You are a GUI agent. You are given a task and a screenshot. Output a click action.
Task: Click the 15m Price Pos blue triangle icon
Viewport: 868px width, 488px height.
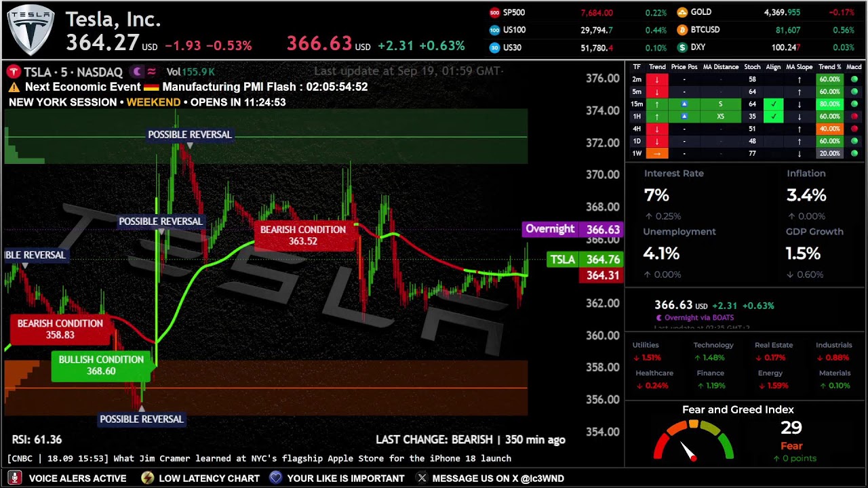pyautogui.click(x=684, y=104)
